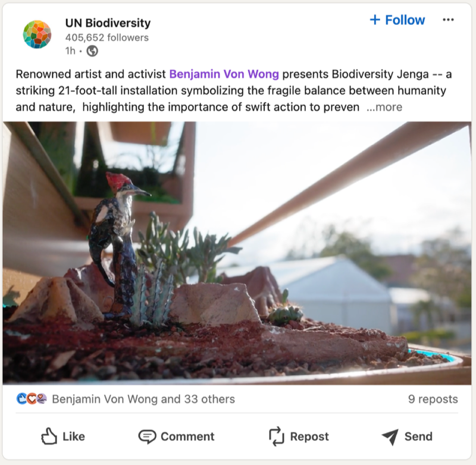Click the 1h post timestamp

70,51
